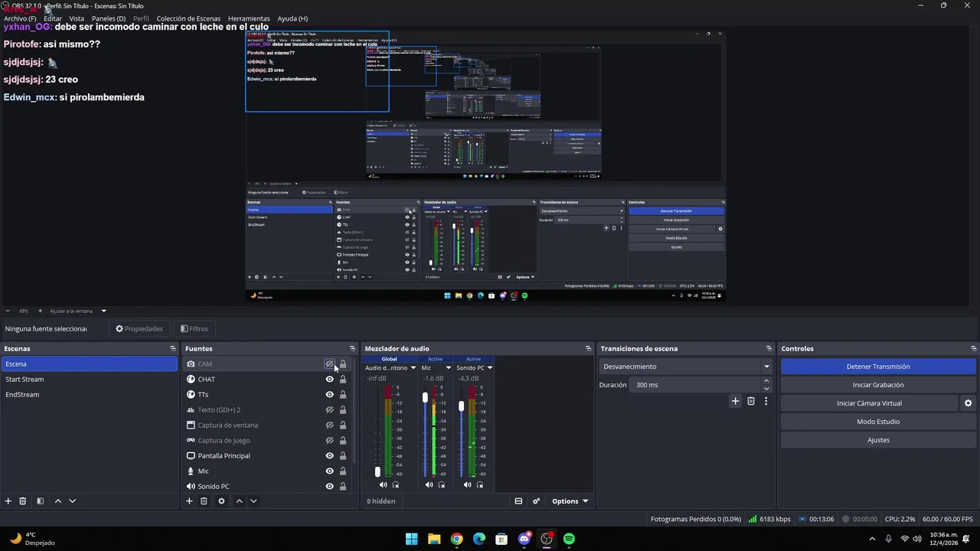This screenshot has width=980, height=551.
Task: Open the mixer Options dropdown
Action: pos(570,501)
